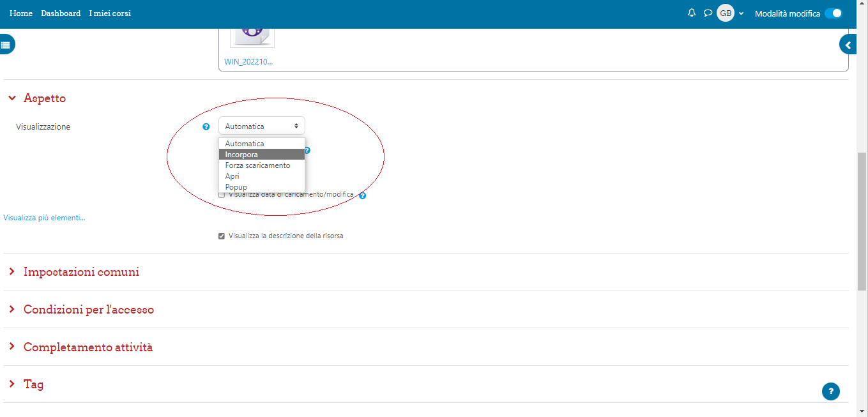Click the help icon next to Visualizzazione
Image resolution: width=868 pixels, height=417 pixels.
206,126
